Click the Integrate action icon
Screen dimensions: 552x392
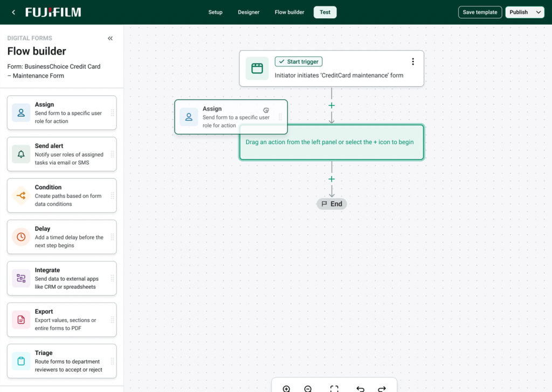point(20,278)
